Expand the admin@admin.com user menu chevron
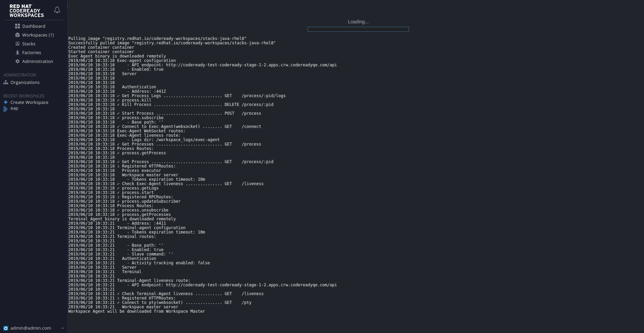The width and height of the screenshot is (644, 333). point(63,328)
